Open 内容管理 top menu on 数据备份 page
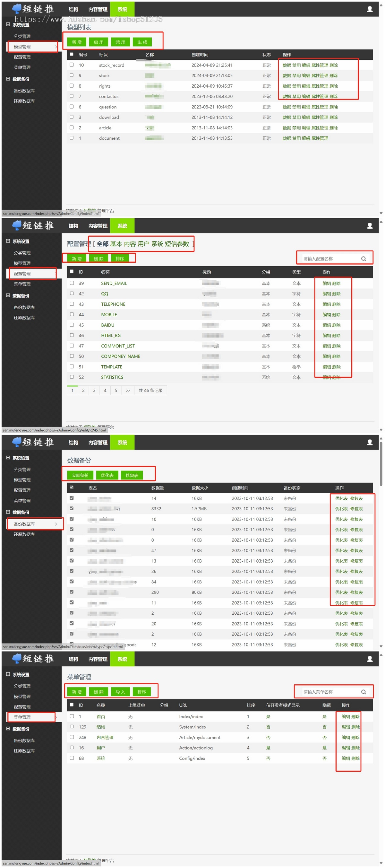 (98, 443)
